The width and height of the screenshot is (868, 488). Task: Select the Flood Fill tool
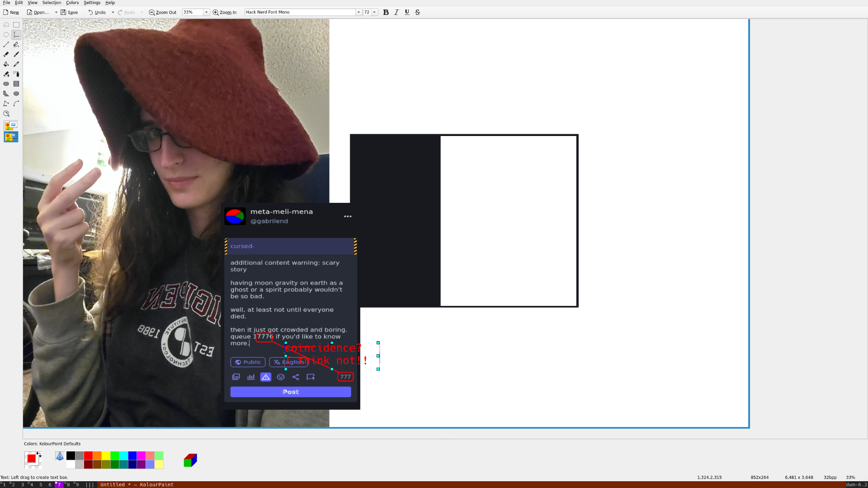tap(6, 64)
